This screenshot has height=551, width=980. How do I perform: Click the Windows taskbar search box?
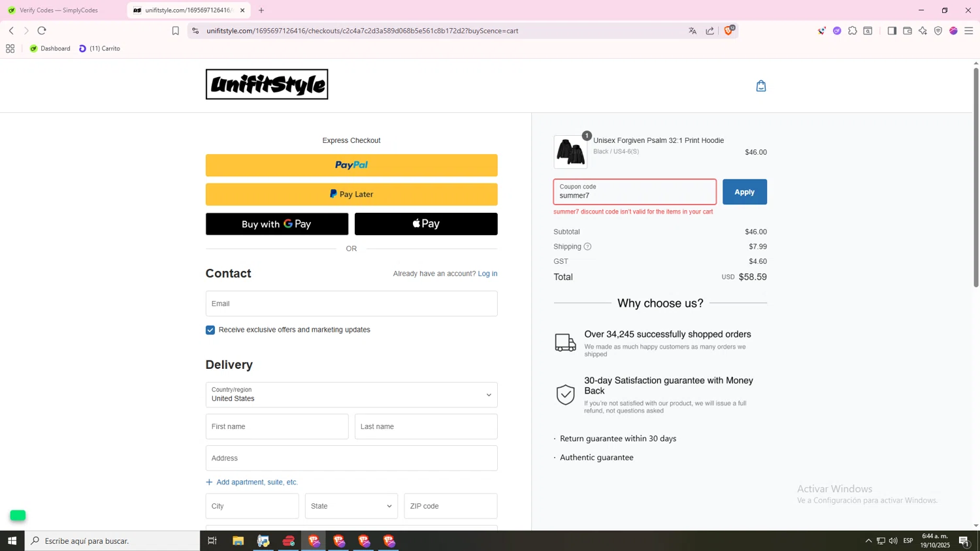(112, 541)
